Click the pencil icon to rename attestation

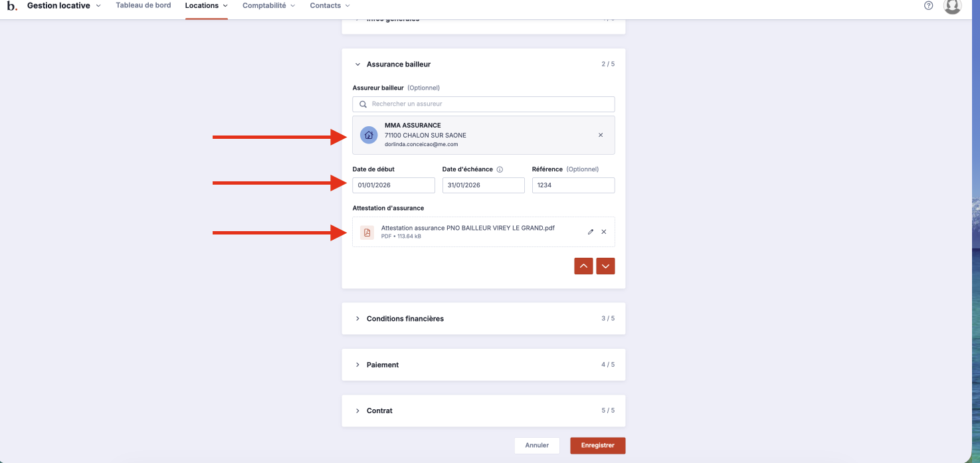point(591,232)
